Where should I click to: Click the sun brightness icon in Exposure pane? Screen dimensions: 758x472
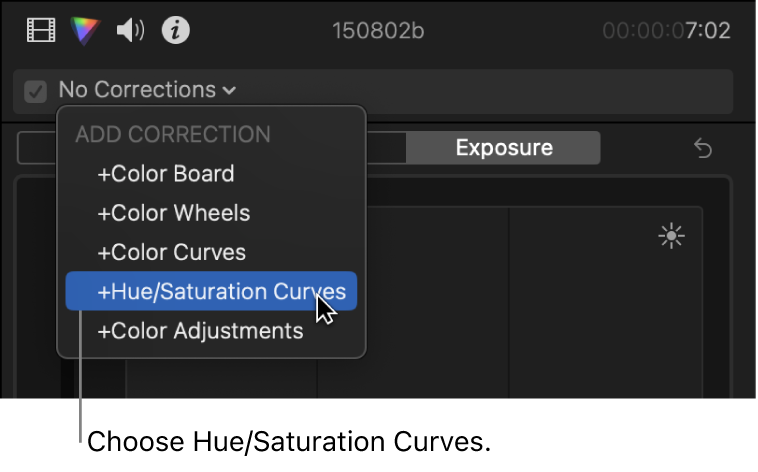coord(671,236)
